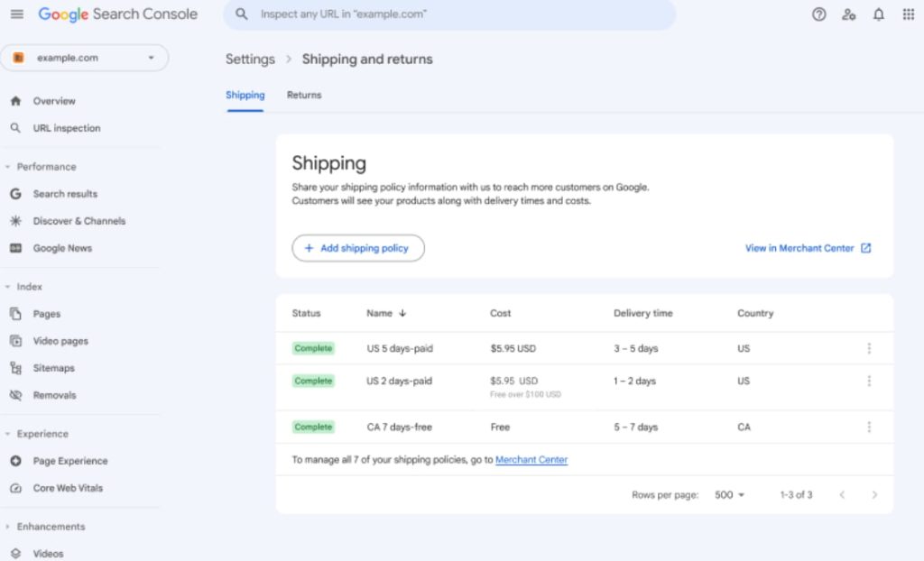Open more options for CA 7 days-free
Image resolution: width=924 pixels, height=561 pixels.
point(869,427)
